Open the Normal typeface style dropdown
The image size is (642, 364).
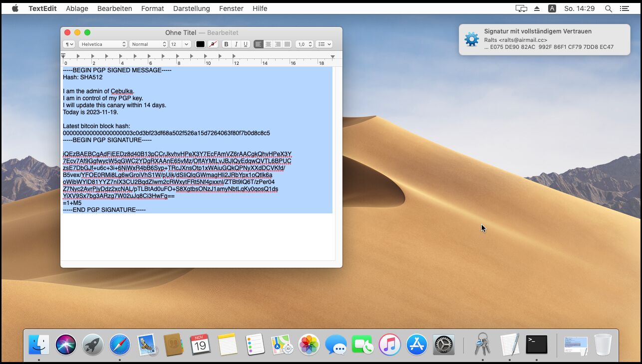[x=148, y=44]
